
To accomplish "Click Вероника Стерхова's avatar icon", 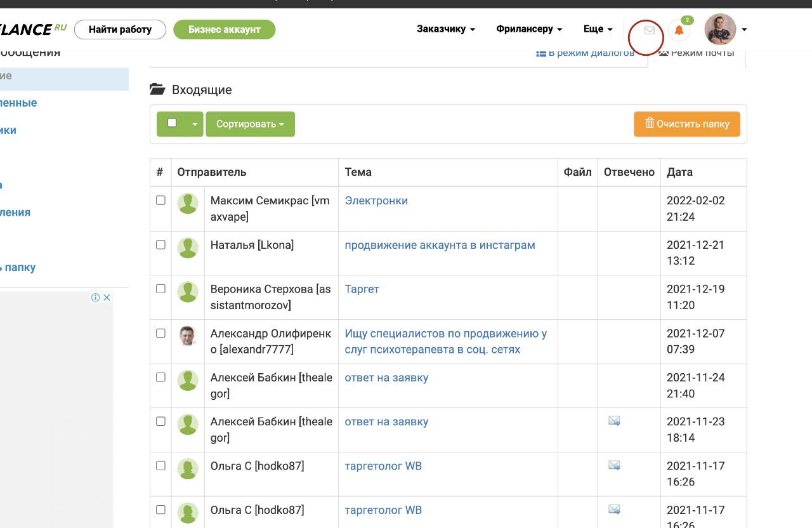I will [x=188, y=292].
